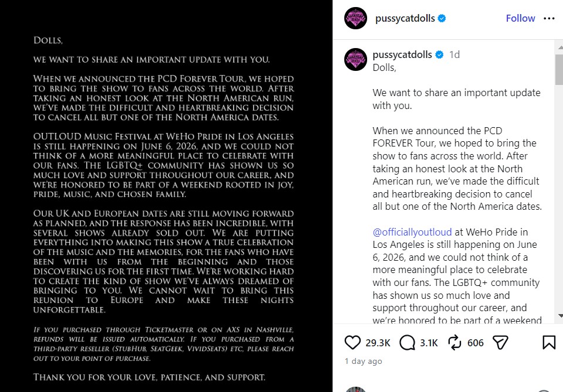This screenshot has width=563, height=392.
Task: Click the verified badge in the header
Action: [x=442, y=18]
